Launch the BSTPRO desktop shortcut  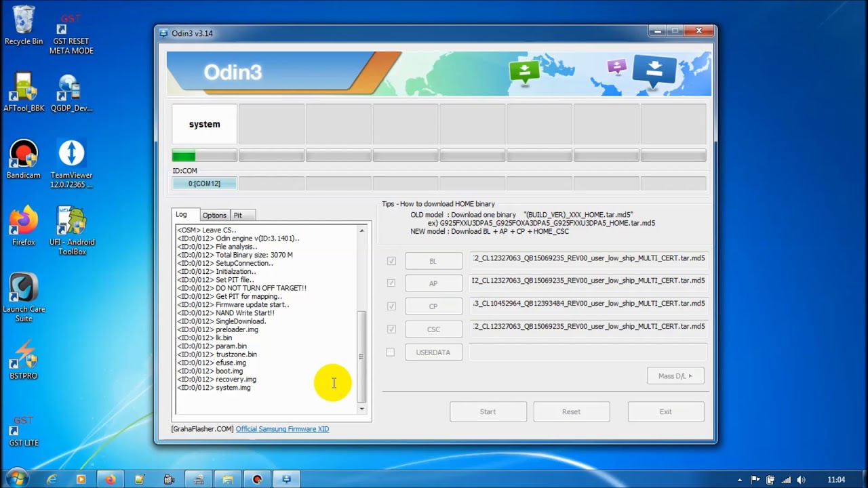[24, 361]
